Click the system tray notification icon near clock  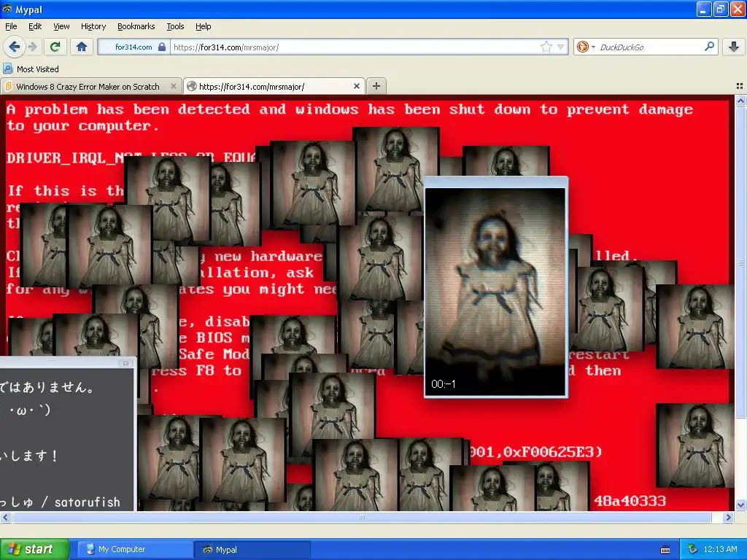(692, 549)
